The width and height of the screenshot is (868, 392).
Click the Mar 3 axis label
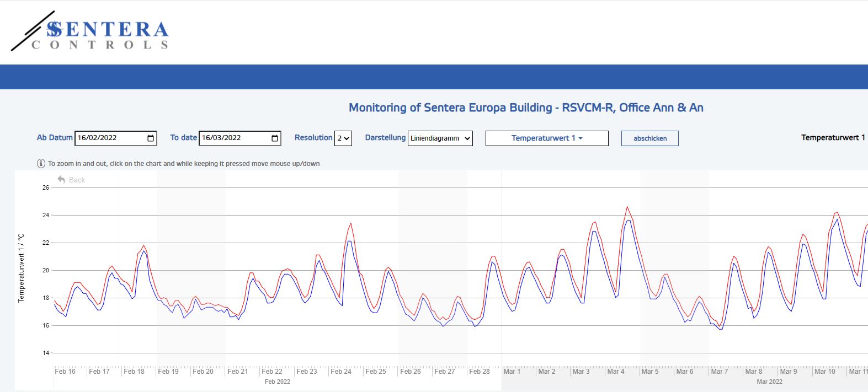pyautogui.click(x=581, y=372)
